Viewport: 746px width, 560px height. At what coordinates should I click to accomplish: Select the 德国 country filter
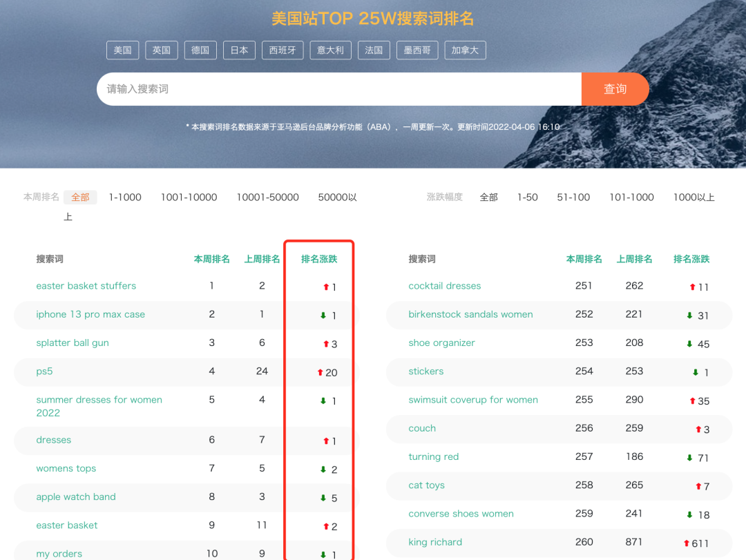[x=200, y=50]
